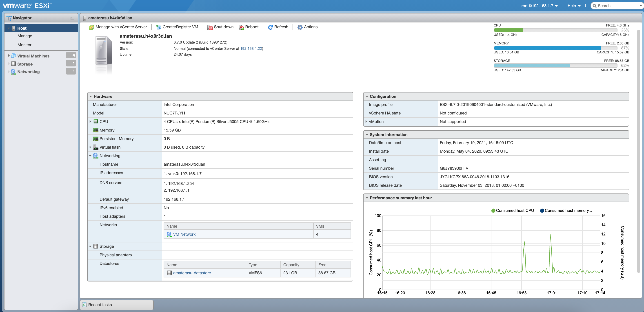This screenshot has width=644, height=312.
Task: Collapse the Host tree node
Action: (9, 28)
